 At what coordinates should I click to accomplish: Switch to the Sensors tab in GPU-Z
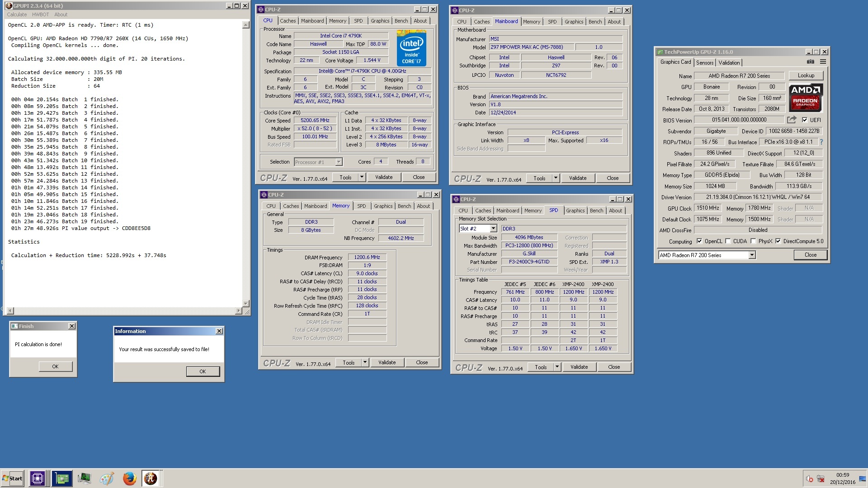point(704,63)
